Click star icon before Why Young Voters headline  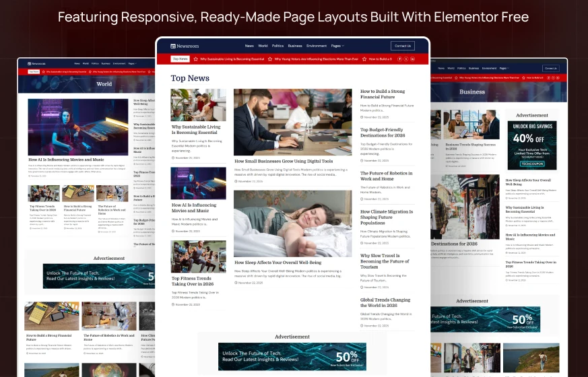270,59
